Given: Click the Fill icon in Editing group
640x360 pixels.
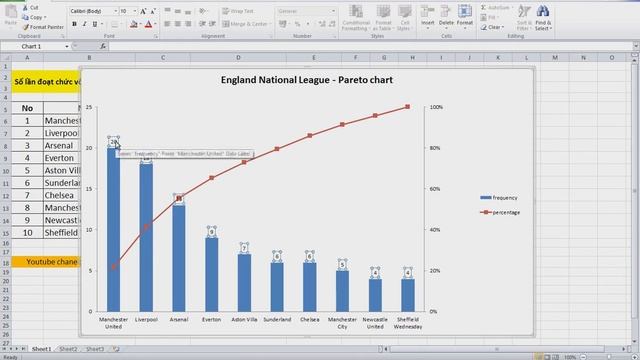Looking at the screenshot, I should click(483, 18).
